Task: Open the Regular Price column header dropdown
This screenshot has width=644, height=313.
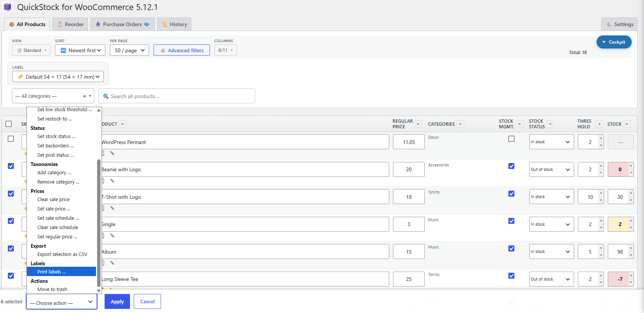Action: [418, 124]
